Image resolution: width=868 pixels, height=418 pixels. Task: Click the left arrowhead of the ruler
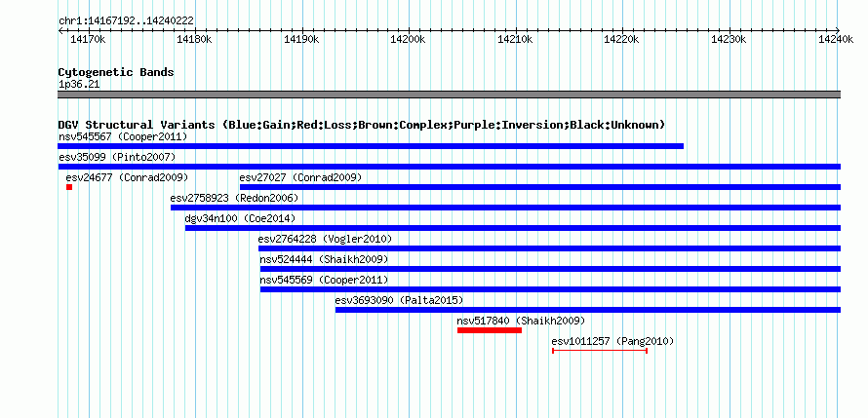[60, 31]
